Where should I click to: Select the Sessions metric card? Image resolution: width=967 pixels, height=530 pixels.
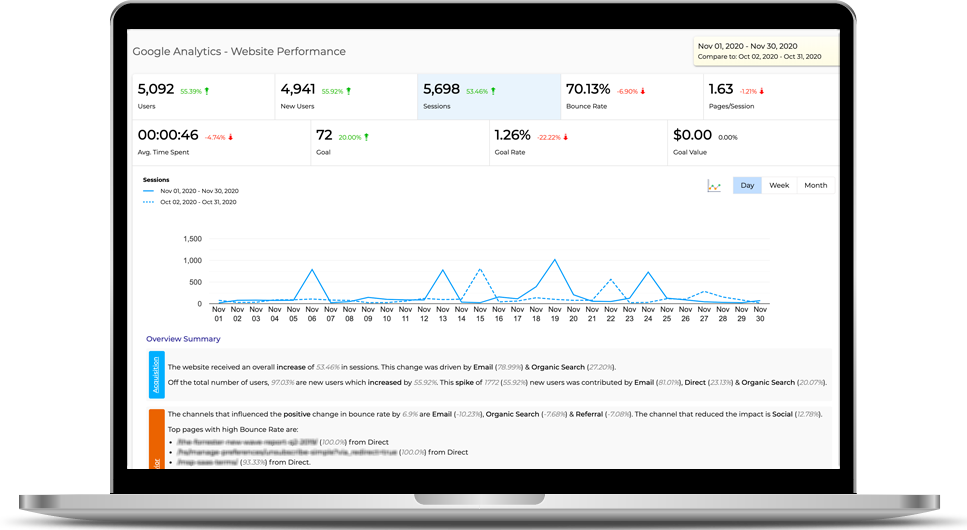coord(488,96)
